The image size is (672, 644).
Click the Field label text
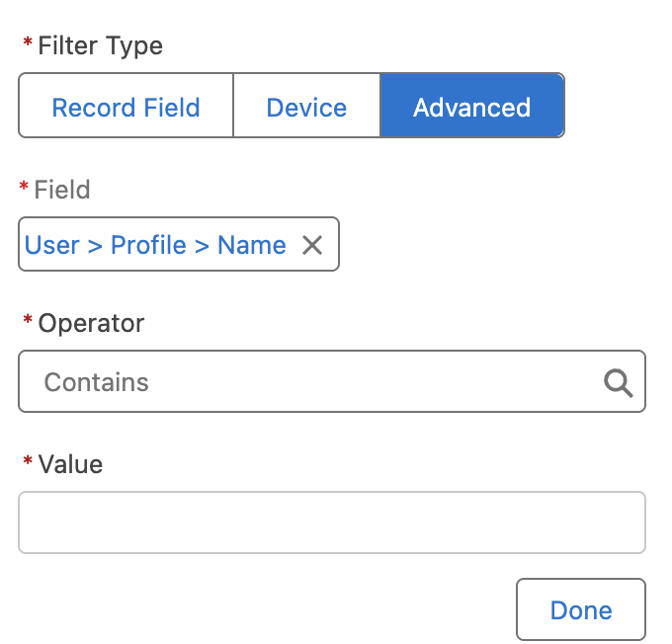62,190
